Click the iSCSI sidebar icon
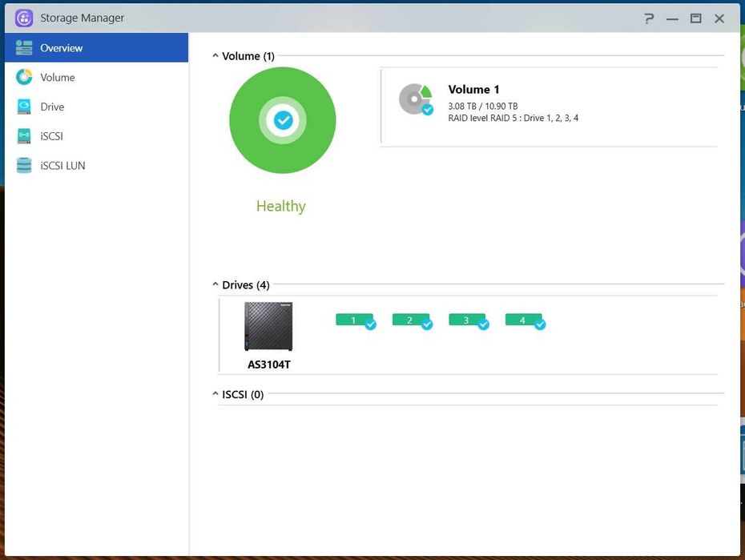 (24, 136)
